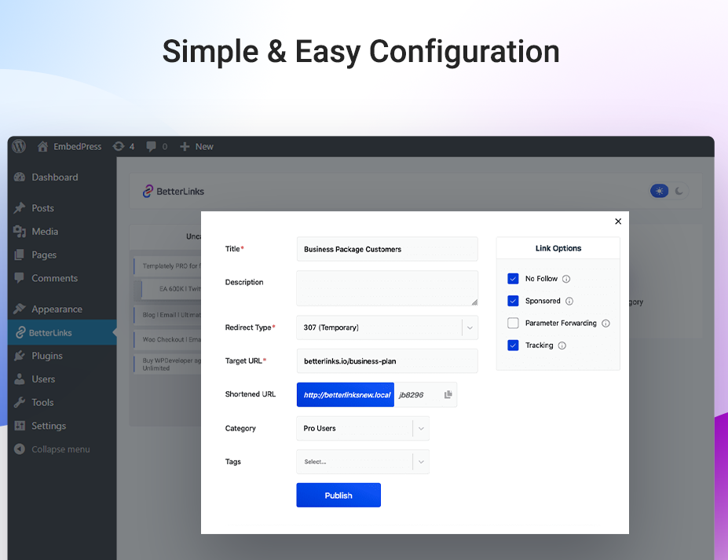Select the Woo Checkout Email link card
Screen dimensions: 728x560
[167, 339]
